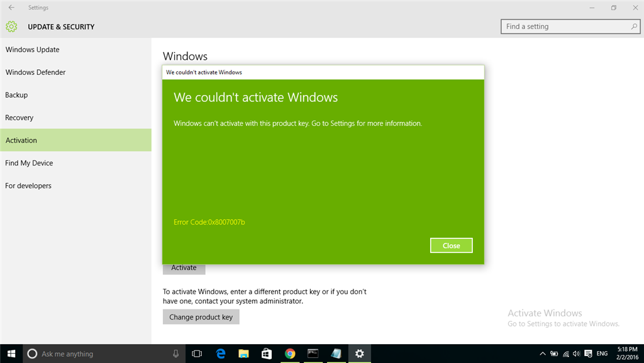Go back using the Settings back arrow
644x363 pixels.
click(x=11, y=8)
